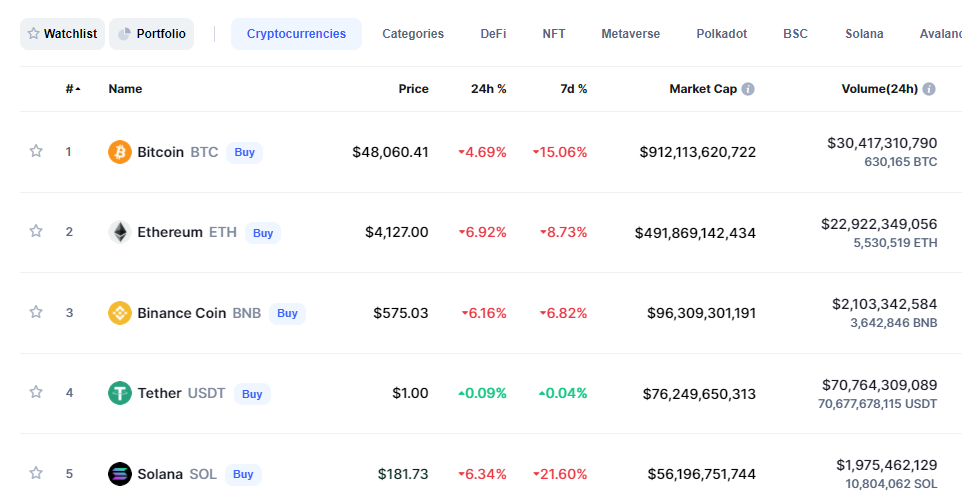Sort by Volume(24h) column header
The width and height of the screenshot is (962, 501).
point(880,89)
